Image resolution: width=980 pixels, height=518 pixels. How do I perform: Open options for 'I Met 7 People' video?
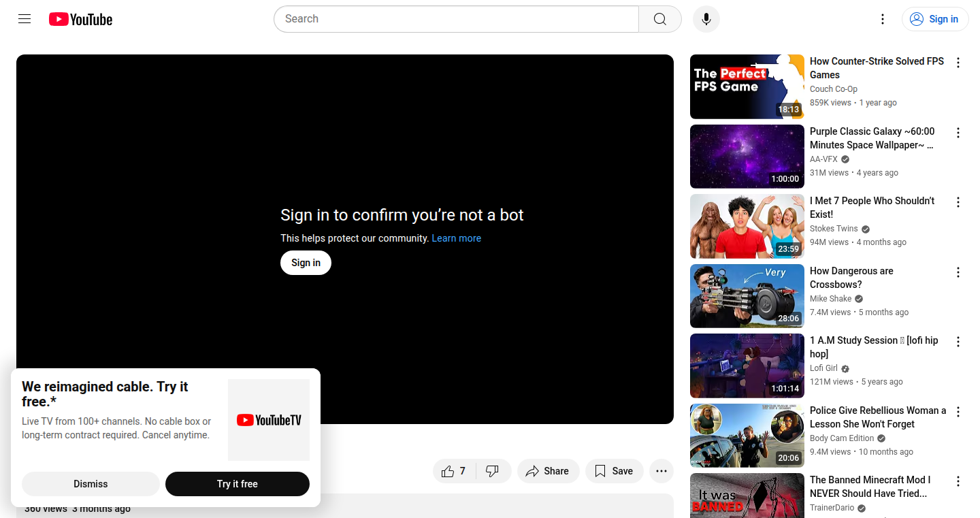pos(958,202)
